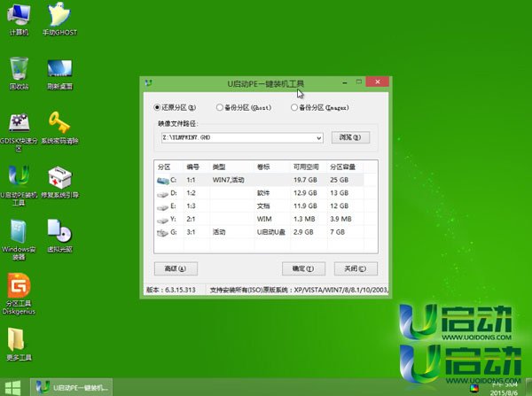Click the 分区容量 column header
Image resolution: width=532 pixels, height=396 pixels.
[x=342, y=167]
